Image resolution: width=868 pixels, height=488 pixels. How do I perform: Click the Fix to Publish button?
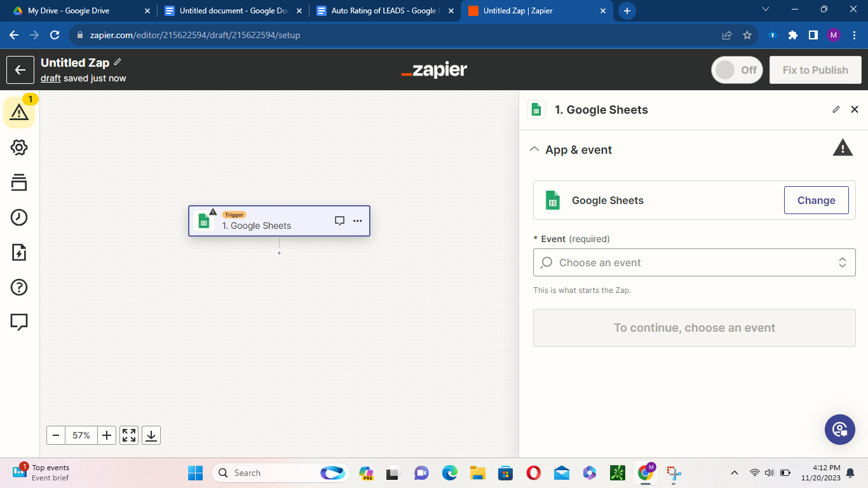pos(815,70)
